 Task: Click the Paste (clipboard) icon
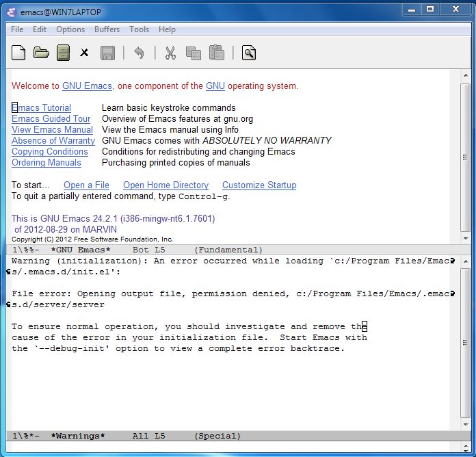(217, 52)
